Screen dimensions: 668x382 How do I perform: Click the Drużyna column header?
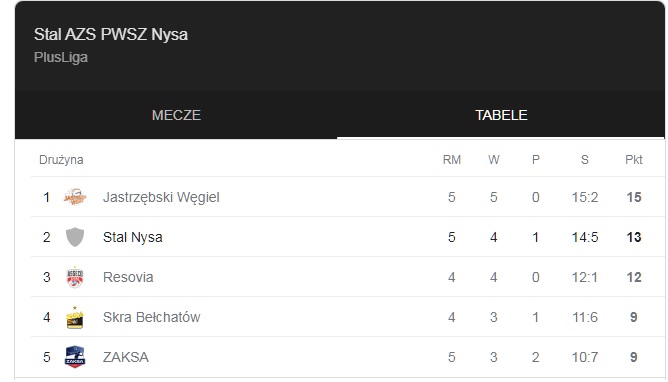pos(61,160)
